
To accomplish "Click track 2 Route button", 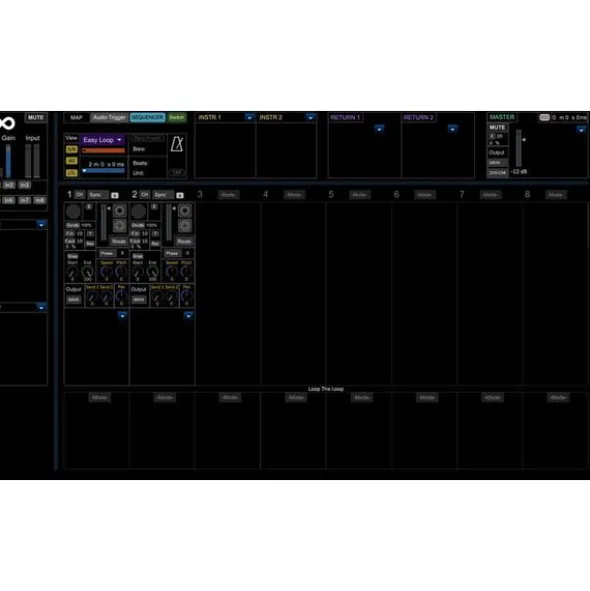I will pos(184,241).
